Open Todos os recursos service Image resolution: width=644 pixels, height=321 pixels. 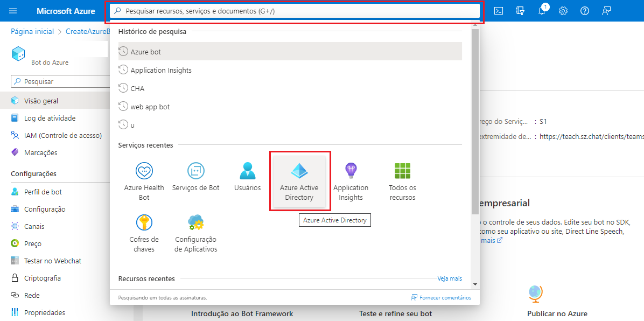click(402, 182)
